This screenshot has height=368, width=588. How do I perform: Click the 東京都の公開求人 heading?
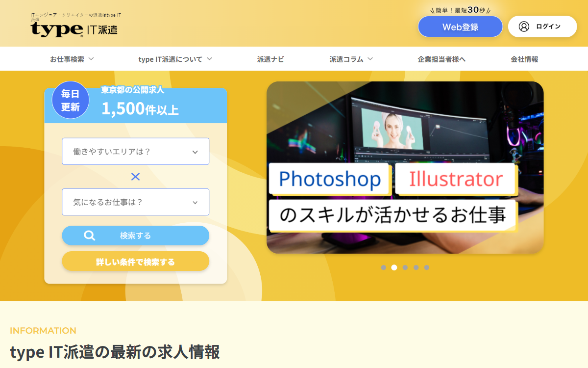pos(132,90)
